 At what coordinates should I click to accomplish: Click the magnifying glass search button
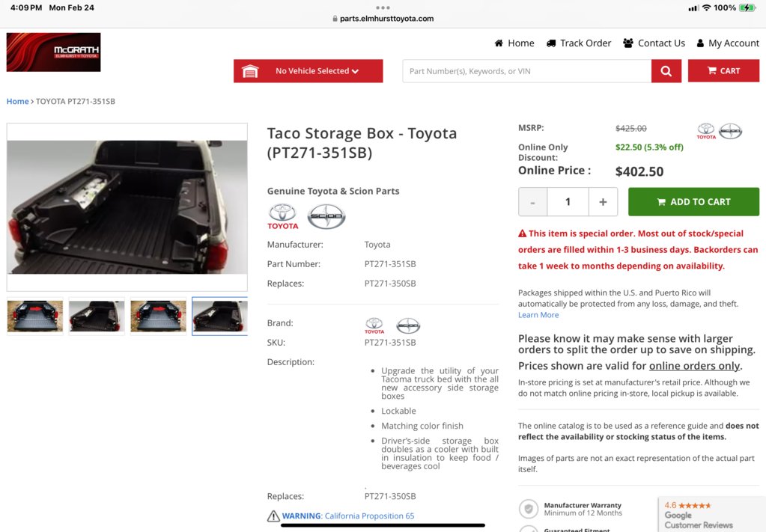(x=666, y=71)
